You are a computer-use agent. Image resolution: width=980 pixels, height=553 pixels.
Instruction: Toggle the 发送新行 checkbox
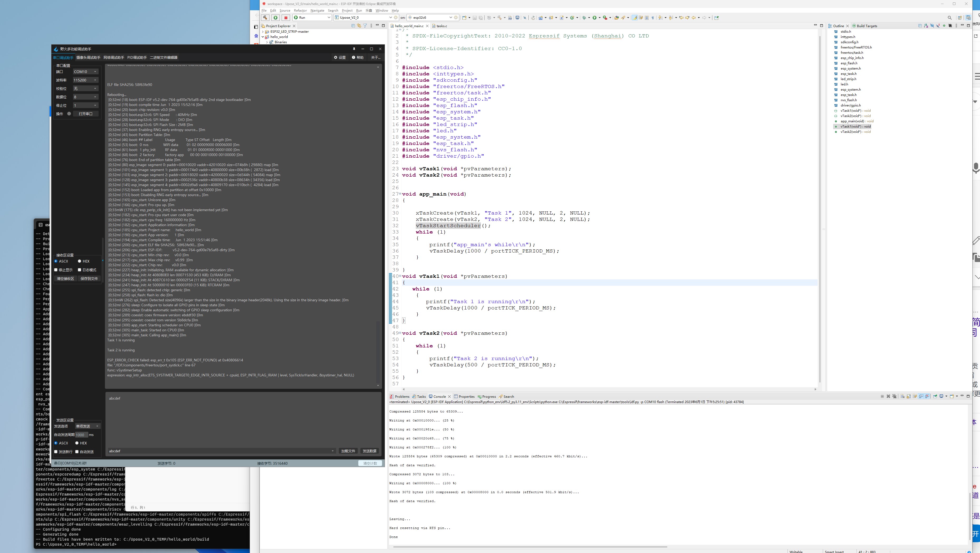[x=56, y=452]
